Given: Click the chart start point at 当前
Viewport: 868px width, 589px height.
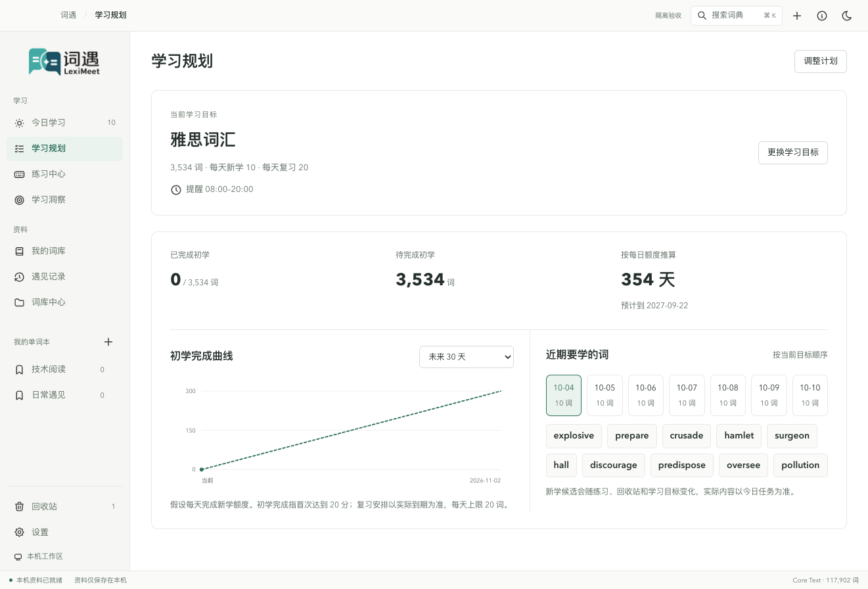Looking at the screenshot, I should (201, 469).
